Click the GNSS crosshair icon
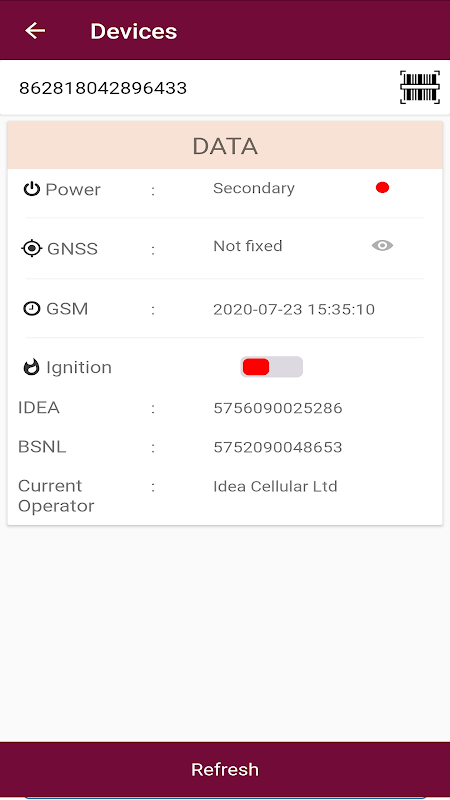Image resolution: width=450 pixels, height=800 pixels. coord(32,248)
